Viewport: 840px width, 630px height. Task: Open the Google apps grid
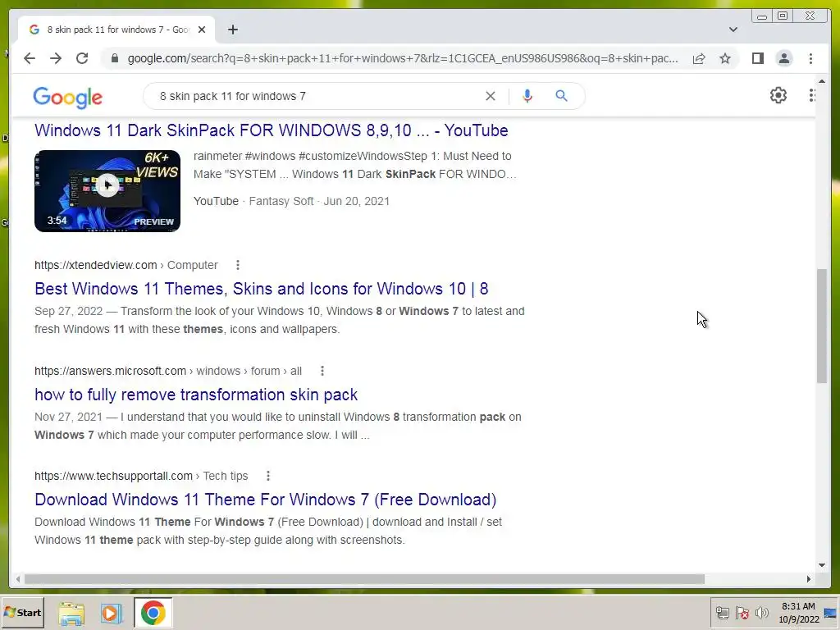812,95
